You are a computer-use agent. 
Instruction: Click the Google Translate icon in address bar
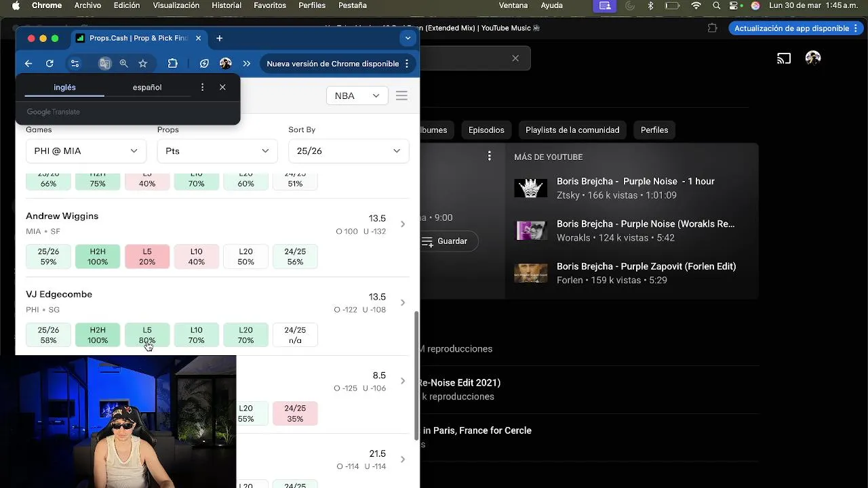[x=104, y=64]
